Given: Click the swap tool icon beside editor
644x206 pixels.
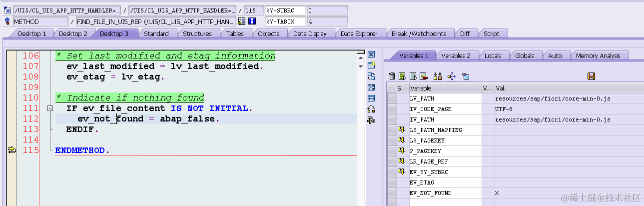Looking at the screenshot, I should [x=371, y=76].
